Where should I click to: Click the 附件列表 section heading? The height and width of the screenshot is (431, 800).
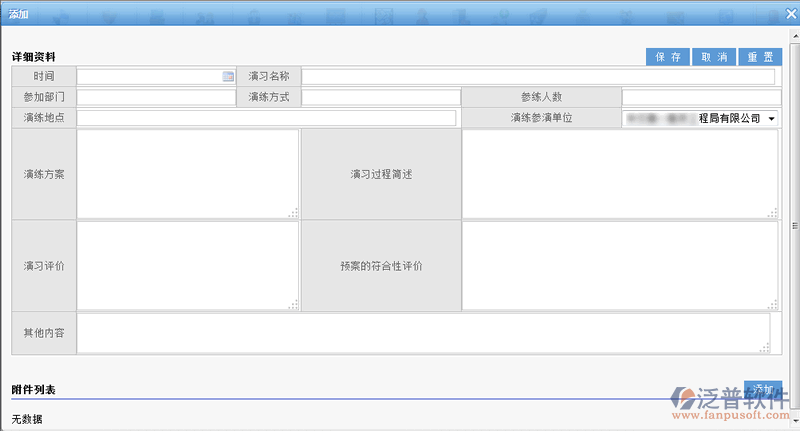click(x=34, y=390)
